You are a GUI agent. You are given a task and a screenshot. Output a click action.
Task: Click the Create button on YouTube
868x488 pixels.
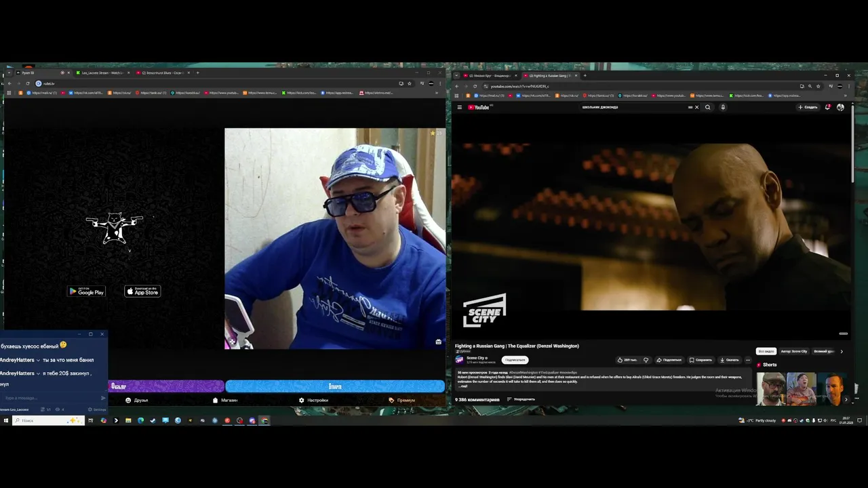point(808,107)
